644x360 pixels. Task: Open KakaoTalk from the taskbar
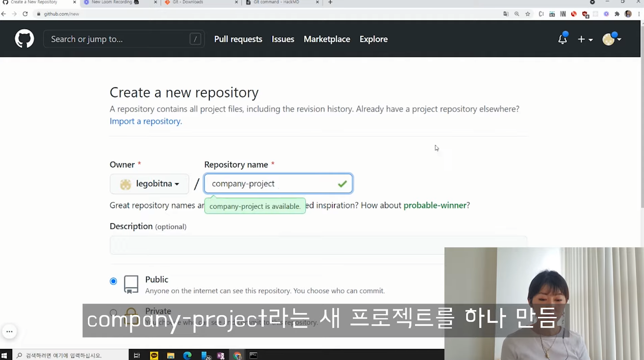coord(154,355)
